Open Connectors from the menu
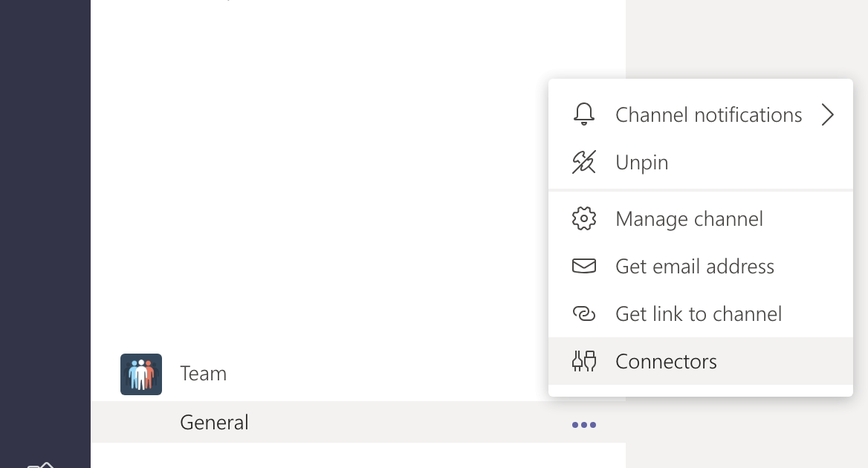This screenshot has height=468, width=868. 700,361
